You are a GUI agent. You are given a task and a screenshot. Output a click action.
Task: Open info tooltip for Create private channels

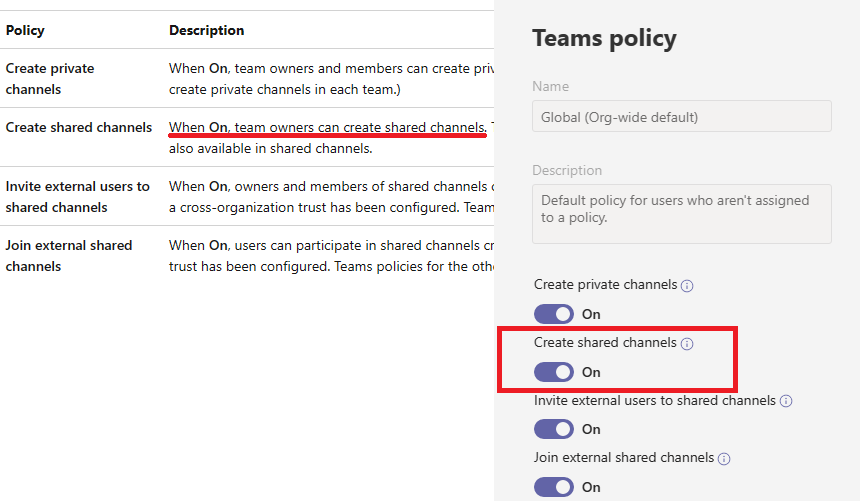click(x=687, y=286)
